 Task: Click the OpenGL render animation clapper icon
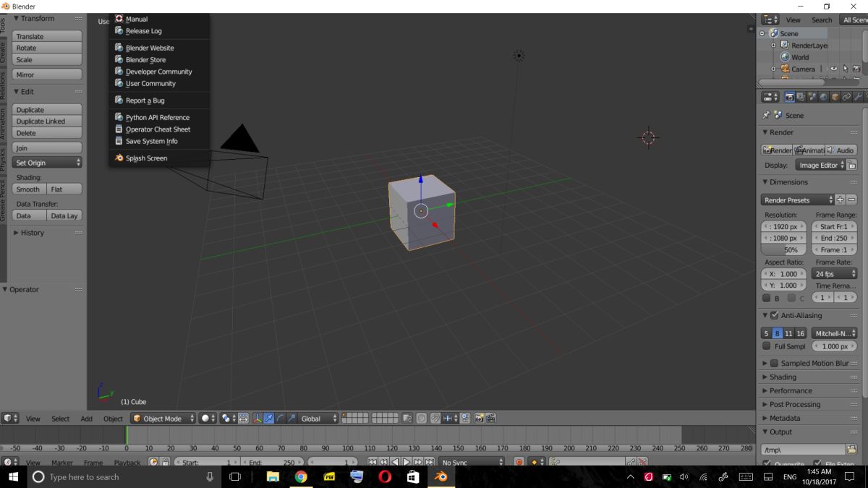[x=490, y=419]
